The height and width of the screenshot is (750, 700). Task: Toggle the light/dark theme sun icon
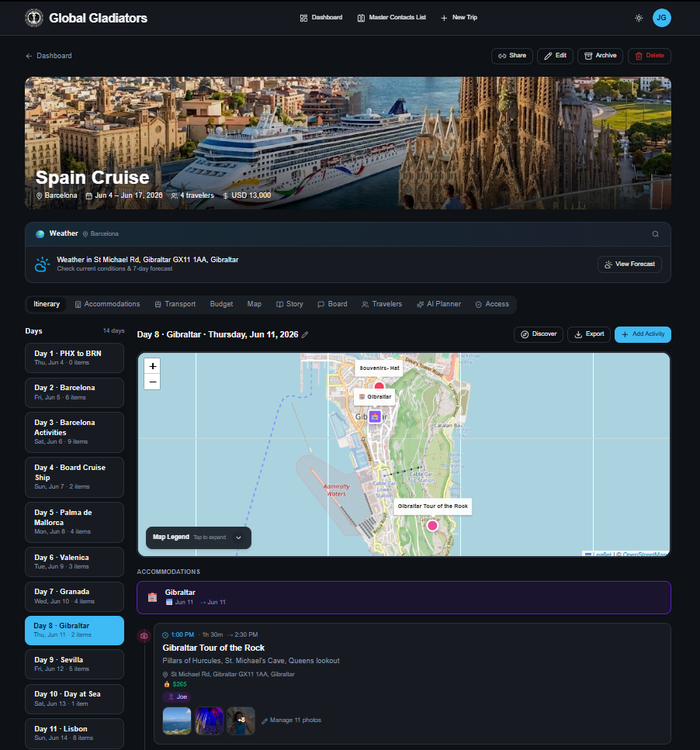(x=639, y=18)
